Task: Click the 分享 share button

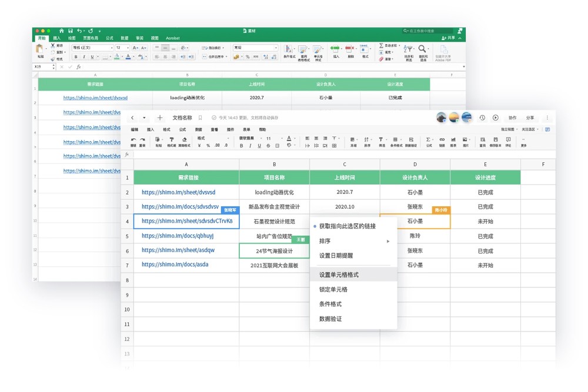Action: (530, 118)
